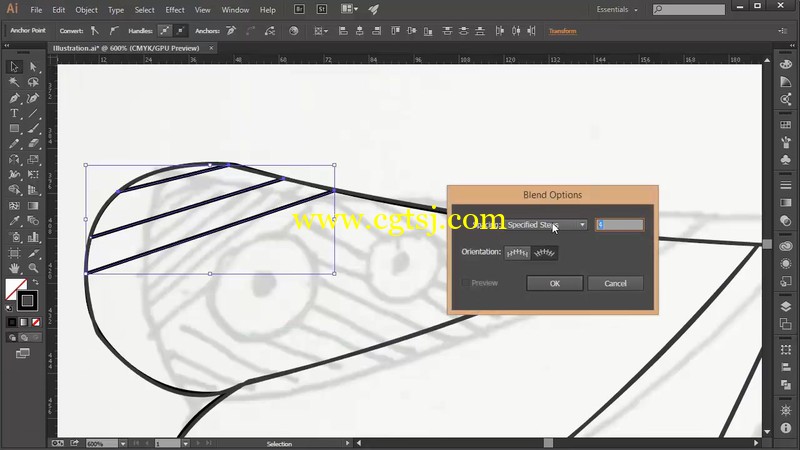Click Cancel in Blend Options
This screenshot has height=450, width=800.
(615, 283)
